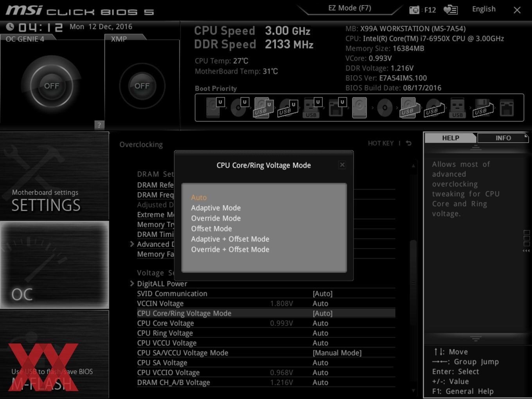The width and height of the screenshot is (532, 399).
Task: Select the CPU Ring Voltage Auto field
Action: 320,333
